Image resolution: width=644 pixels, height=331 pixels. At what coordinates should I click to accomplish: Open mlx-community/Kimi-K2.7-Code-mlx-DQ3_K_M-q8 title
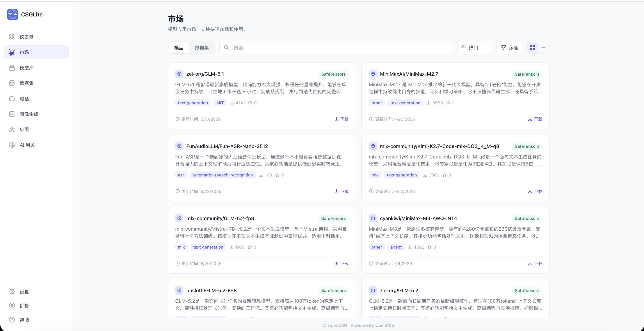(x=439, y=146)
